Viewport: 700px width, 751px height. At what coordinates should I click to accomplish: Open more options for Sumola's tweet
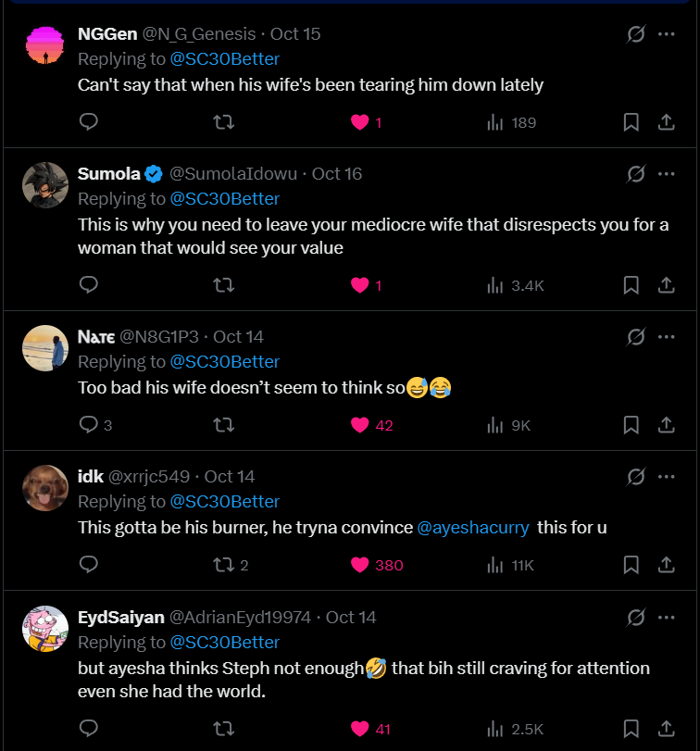tap(666, 174)
